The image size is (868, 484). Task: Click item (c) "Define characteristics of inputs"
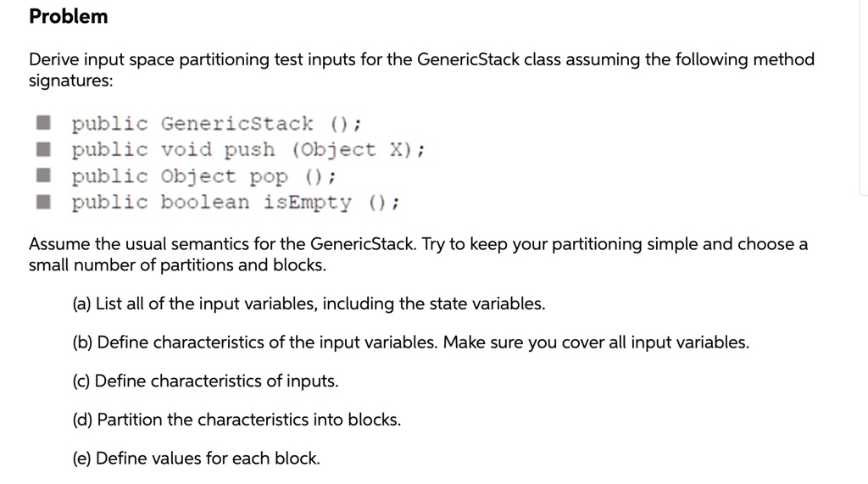[x=206, y=381]
